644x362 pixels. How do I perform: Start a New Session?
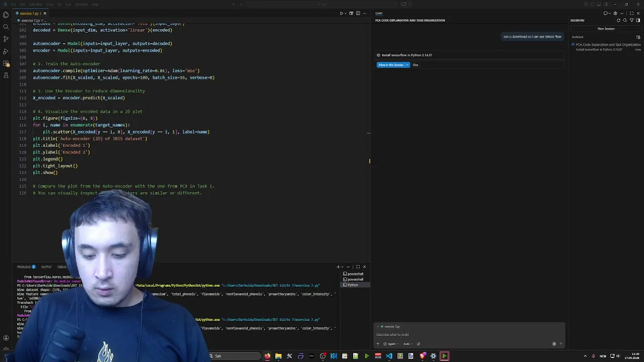[x=606, y=29]
